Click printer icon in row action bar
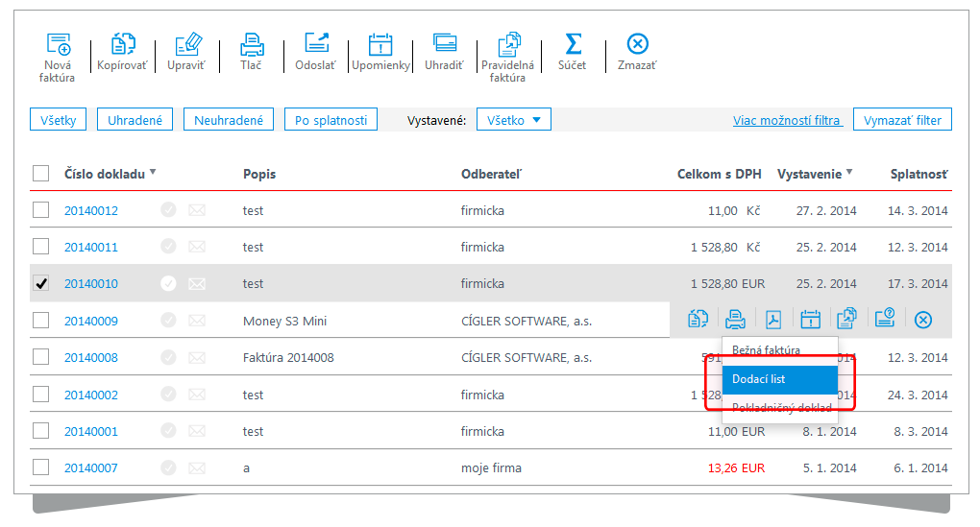The height and width of the screenshot is (527, 980). click(x=735, y=319)
